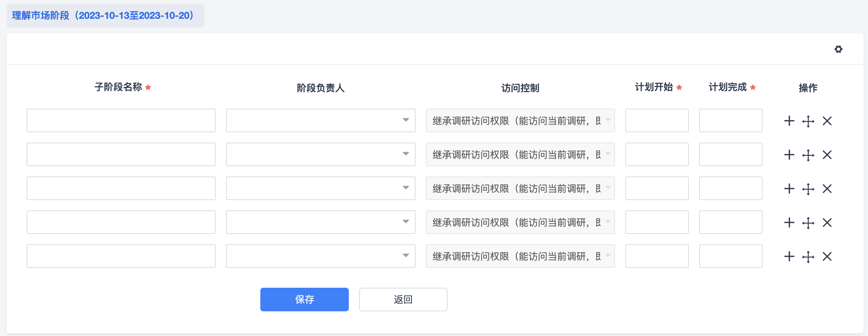The height and width of the screenshot is (336, 868).
Task: Click the move handle in fourth row
Action: pos(808,223)
